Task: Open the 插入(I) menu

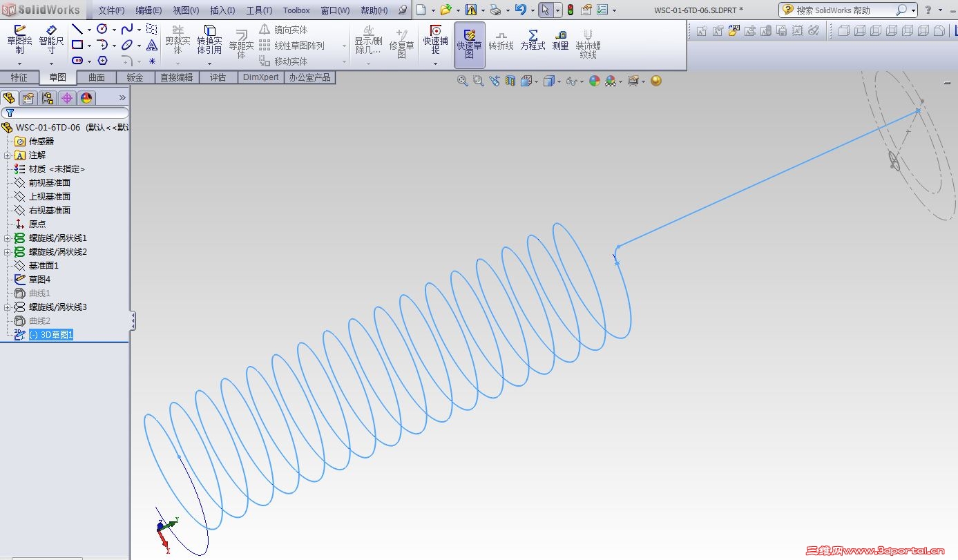Action: (222, 10)
